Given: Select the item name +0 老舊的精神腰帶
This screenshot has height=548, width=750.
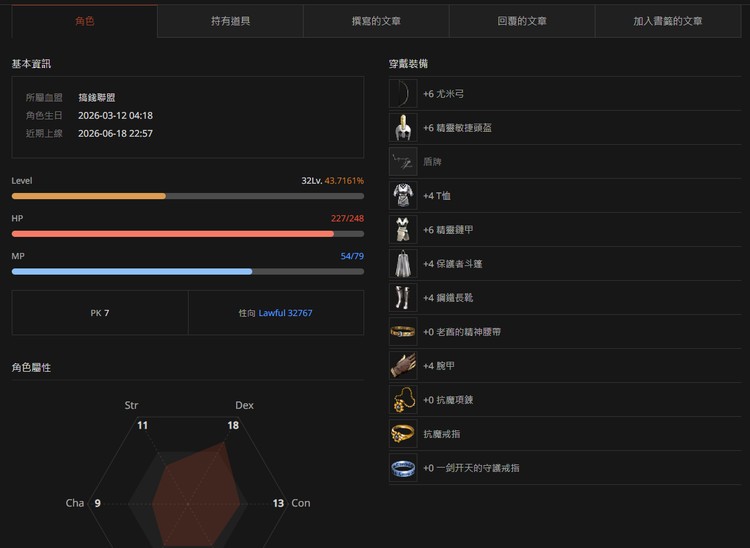Looking at the screenshot, I should (x=462, y=332).
